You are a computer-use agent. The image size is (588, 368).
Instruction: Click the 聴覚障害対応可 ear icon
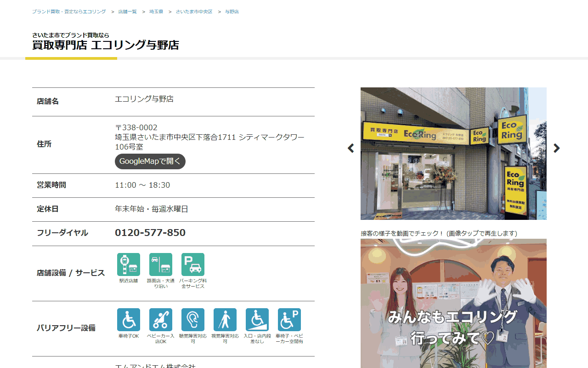pos(193,320)
